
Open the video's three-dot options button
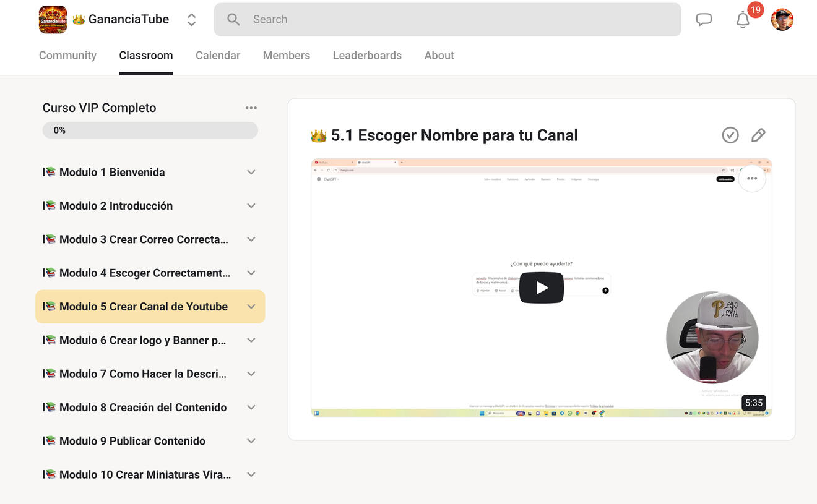point(752,179)
